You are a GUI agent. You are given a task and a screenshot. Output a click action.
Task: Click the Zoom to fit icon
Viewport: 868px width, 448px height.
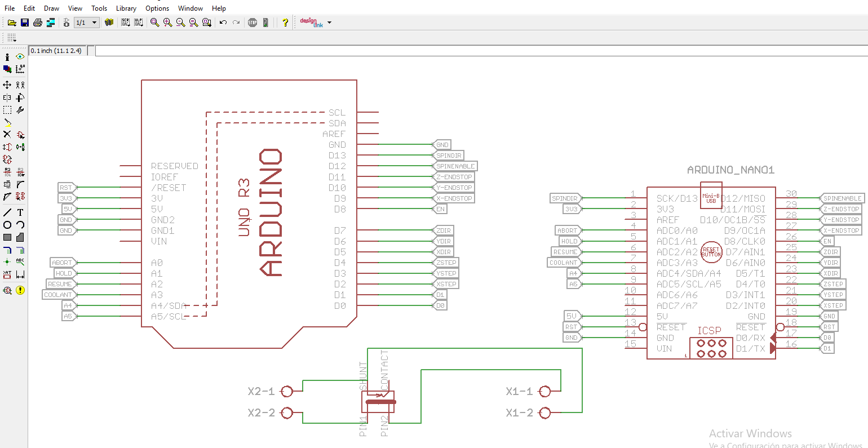[154, 23]
